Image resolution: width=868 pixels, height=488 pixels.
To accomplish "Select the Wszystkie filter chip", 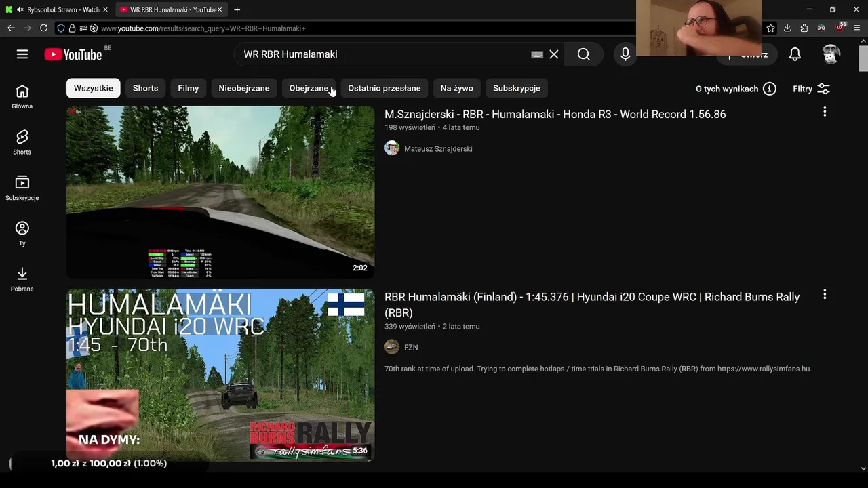I will (x=94, y=88).
